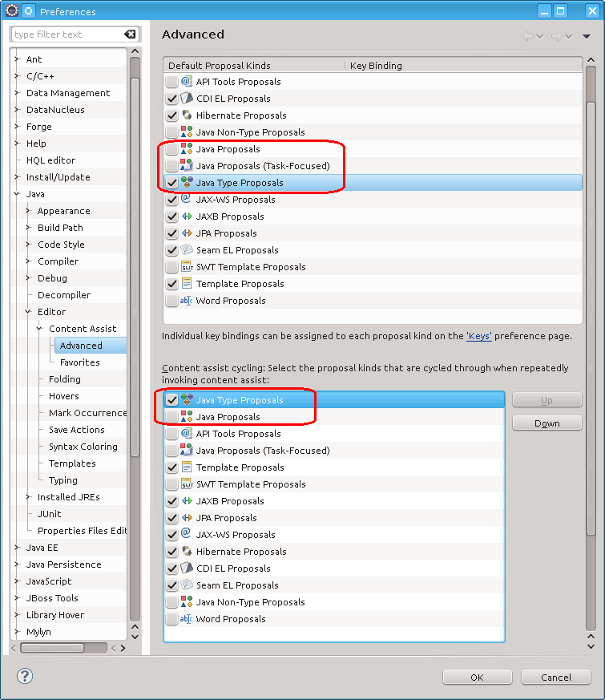The height and width of the screenshot is (700, 605).
Task: Collapse the Editor tree node
Action: 28,312
